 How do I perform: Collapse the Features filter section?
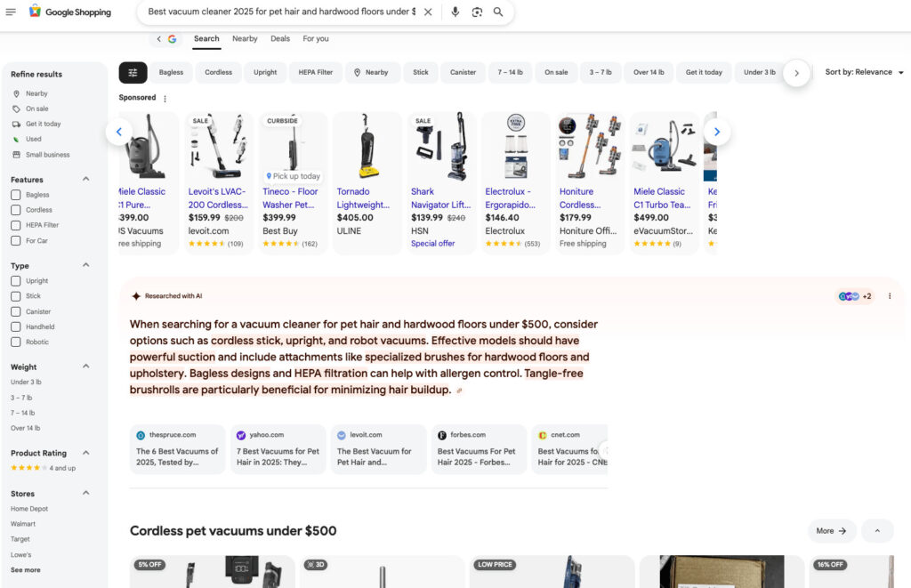click(x=86, y=179)
